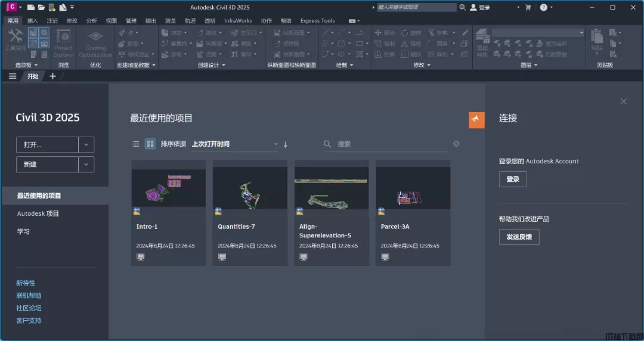
Task: Open the Quantities-7 project thumbnail
Action: pos(250,187)
